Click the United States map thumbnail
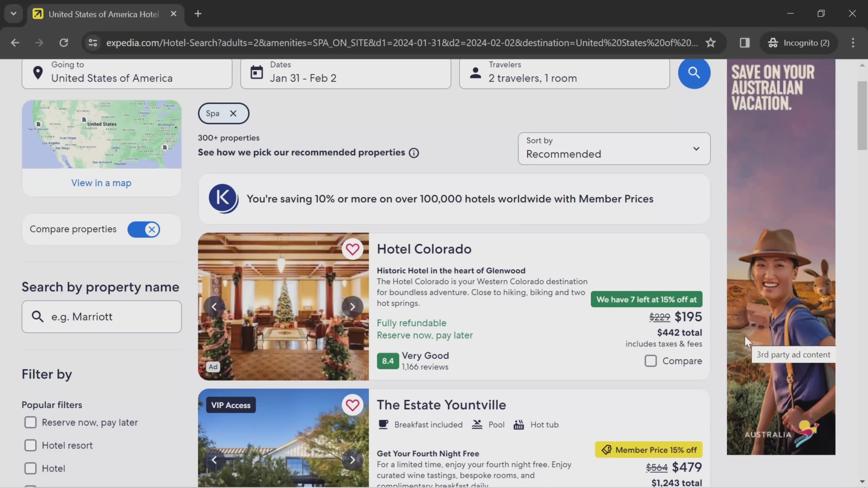The image size is (868, 488). [x=101, y=134]
